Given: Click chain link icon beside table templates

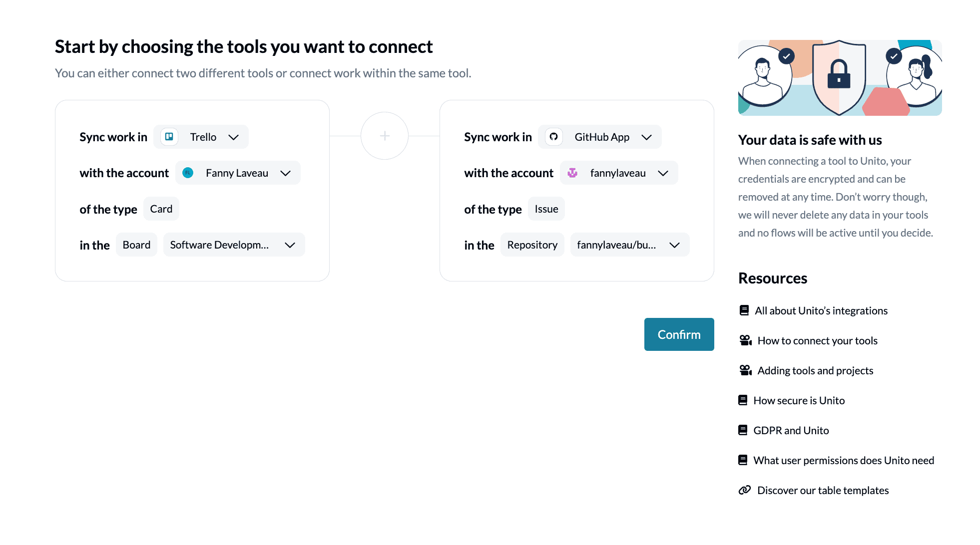Looking at the screenshot, I should [745, 490].
